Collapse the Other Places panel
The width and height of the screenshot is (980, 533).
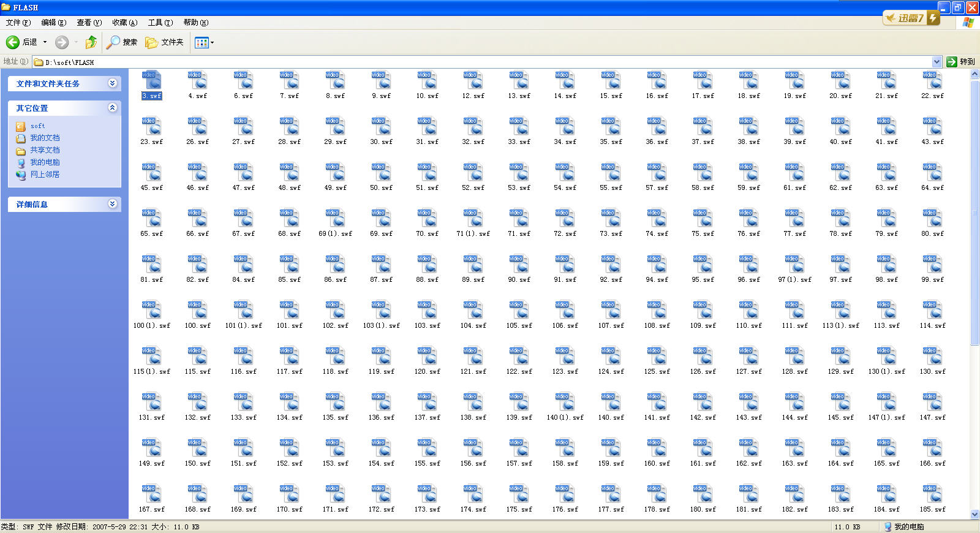pyautogui.click(x=112, y=108)
